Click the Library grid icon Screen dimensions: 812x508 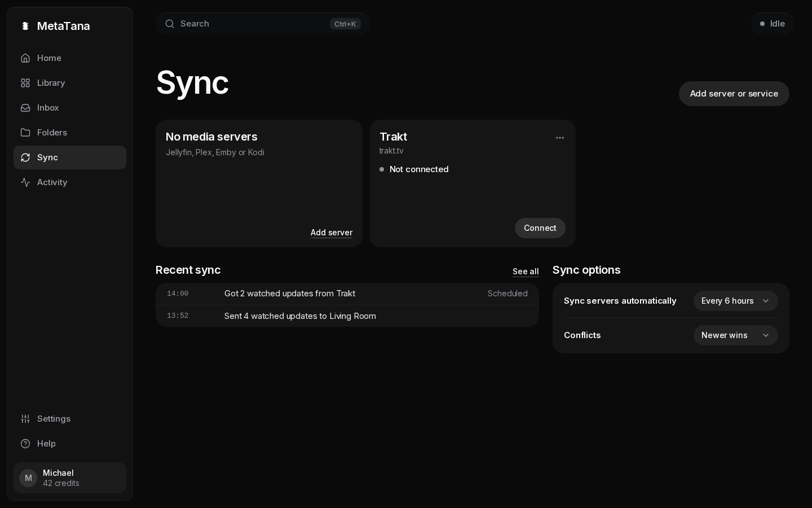[25, 83]
